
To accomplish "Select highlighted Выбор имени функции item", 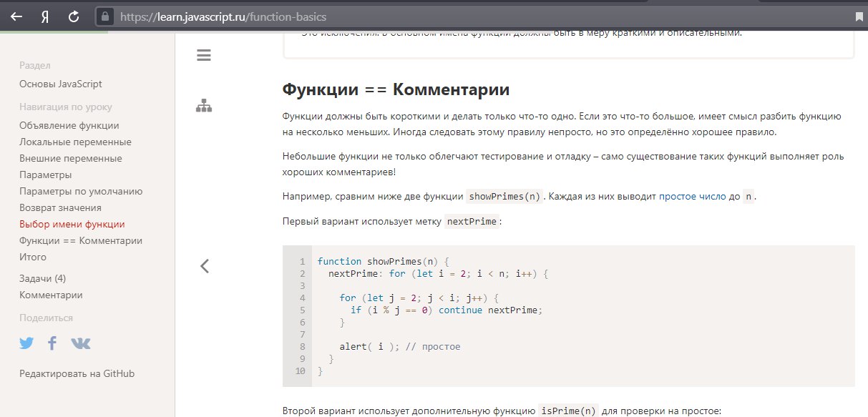I will tap(72, 225).
